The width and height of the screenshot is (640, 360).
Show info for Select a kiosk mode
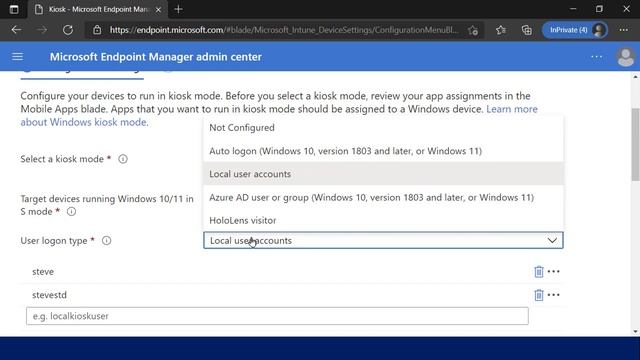[123, 159]
